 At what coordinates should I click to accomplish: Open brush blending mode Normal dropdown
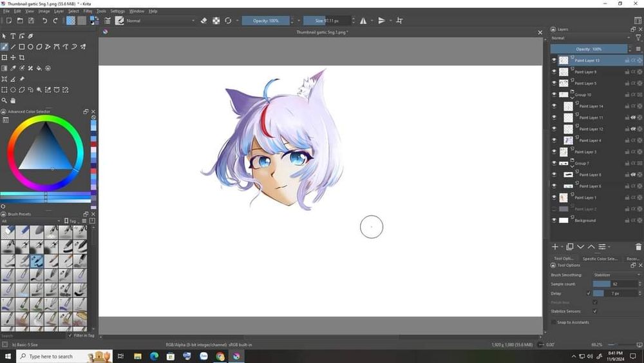(160, 21)
